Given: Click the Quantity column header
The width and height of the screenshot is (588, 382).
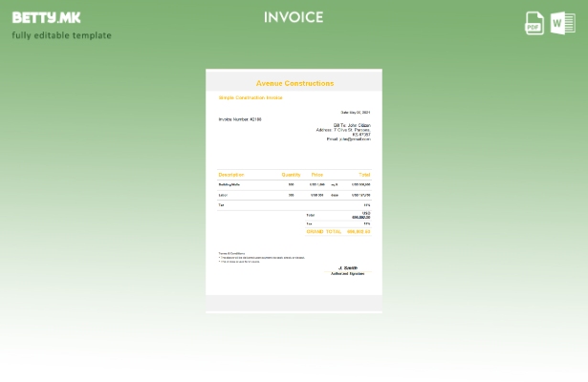Looking at the screenshot, I should tap(291, 175).
